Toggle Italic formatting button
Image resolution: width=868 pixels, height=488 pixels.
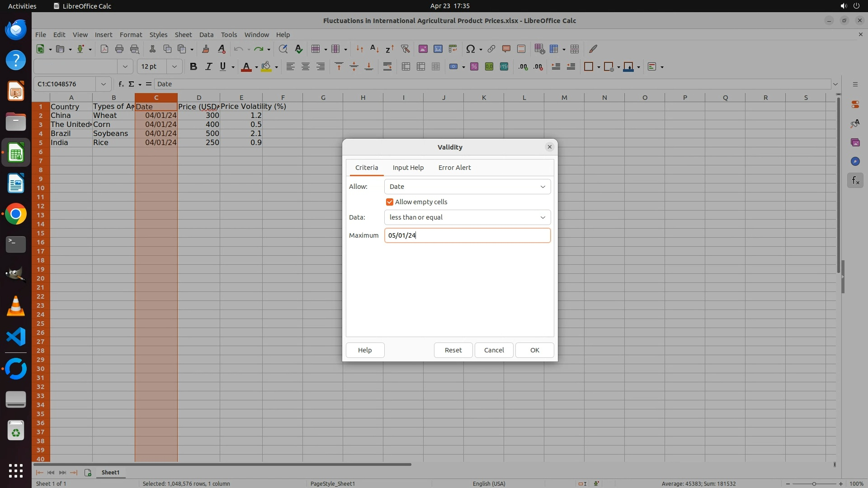point(208,67)
